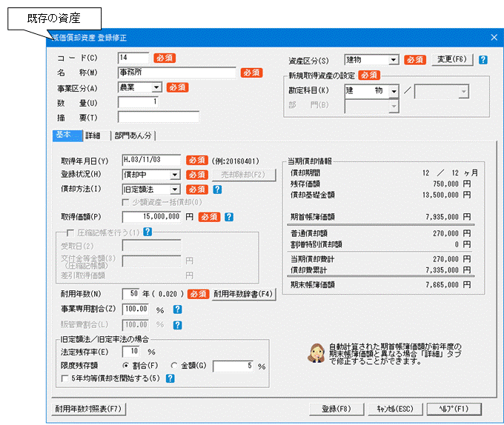The image size is (504, 425).
Task: Click help icon beside 5年均等償却を開始する
Action: pos(170,378)
